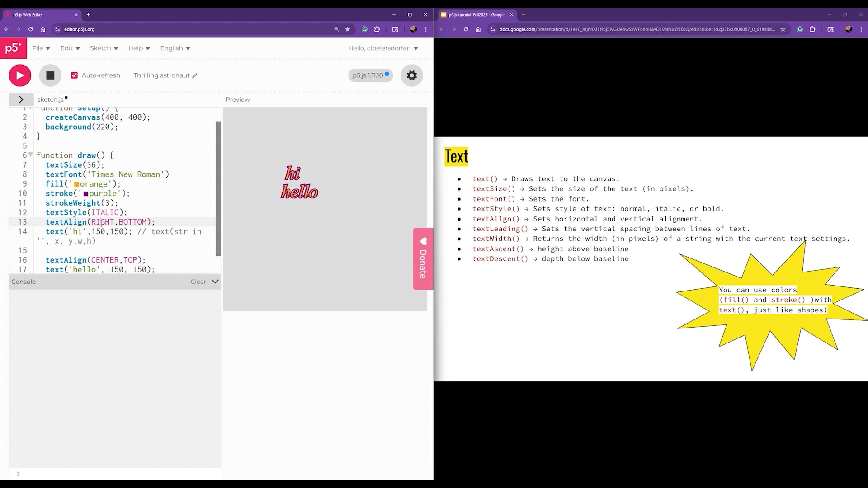
Task: Click the purple color swatch in code
Action: (x=86, y=194)
